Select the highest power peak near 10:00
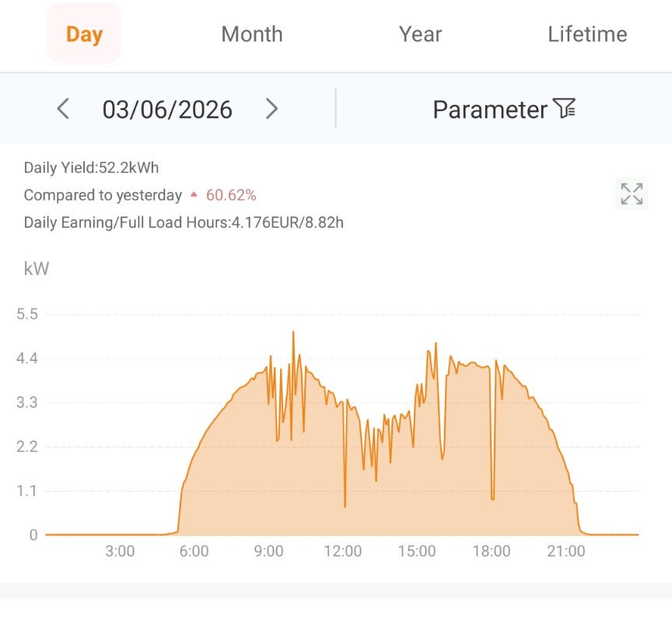The width and height of the screenshot is (672, 621). [293, 332]
